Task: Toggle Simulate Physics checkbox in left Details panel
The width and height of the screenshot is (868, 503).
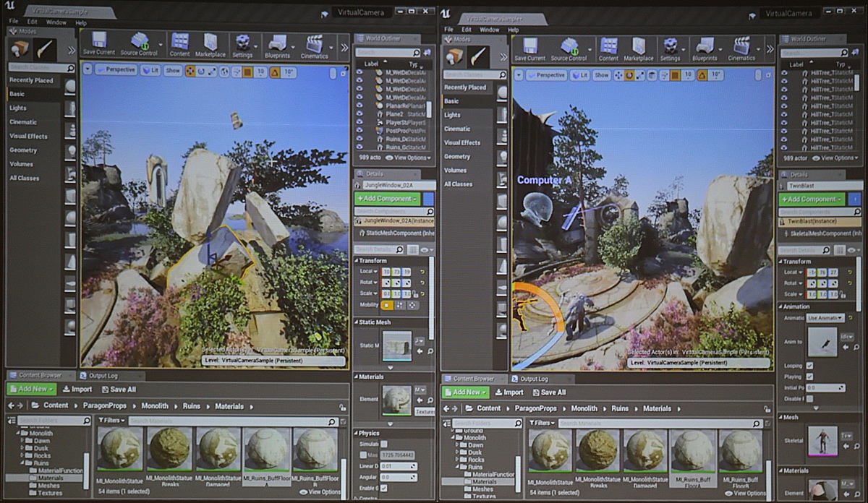Action: tap(384, 444)
